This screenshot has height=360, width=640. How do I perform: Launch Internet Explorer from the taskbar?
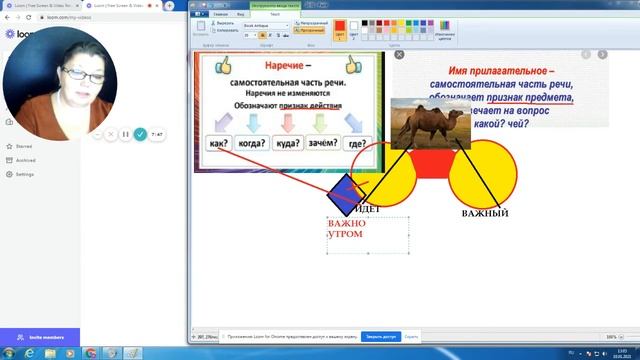[x=29, y=353]
